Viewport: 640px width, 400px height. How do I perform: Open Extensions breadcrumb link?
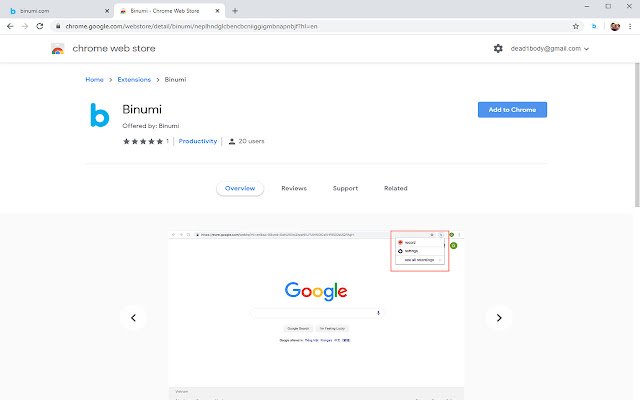134,80
